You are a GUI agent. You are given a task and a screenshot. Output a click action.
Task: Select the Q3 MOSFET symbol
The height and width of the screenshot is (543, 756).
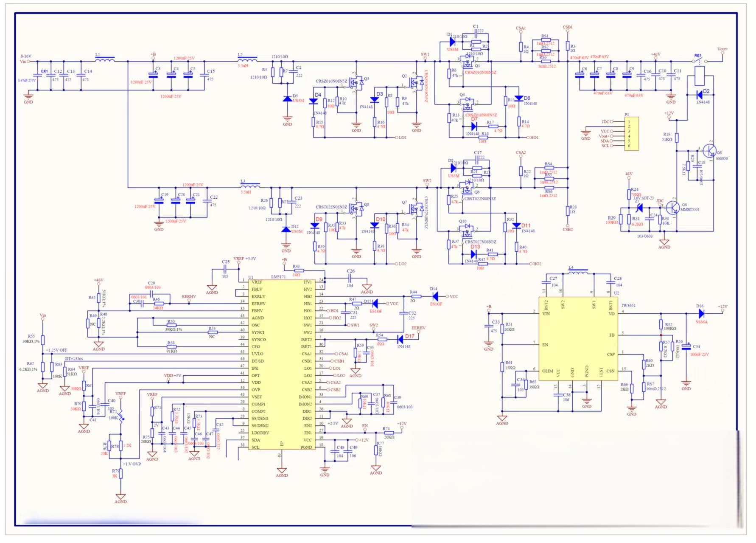point(357,82)
